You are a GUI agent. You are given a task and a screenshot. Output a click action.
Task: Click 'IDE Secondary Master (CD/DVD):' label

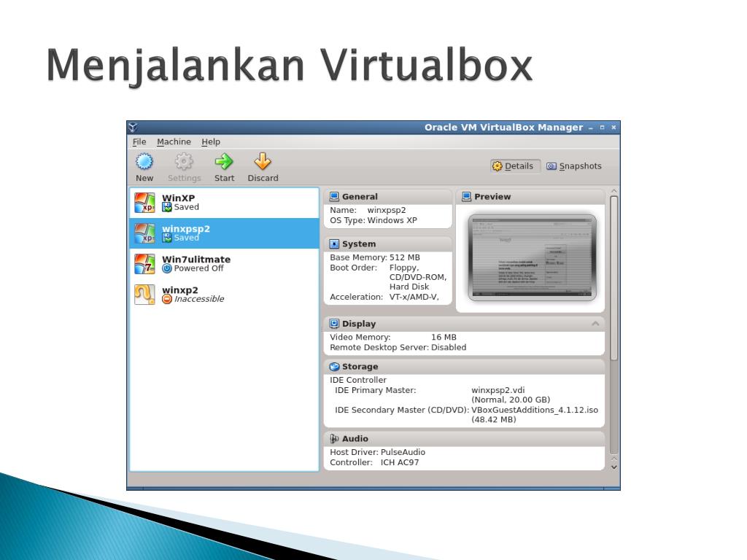[x=402, y=410]
